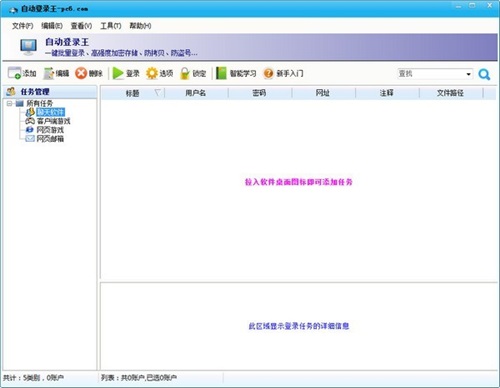The image size is (500, 388).
Task: Open 选项 (Options) gear icon
Action: pyautogui.click(x=152, y=73)
